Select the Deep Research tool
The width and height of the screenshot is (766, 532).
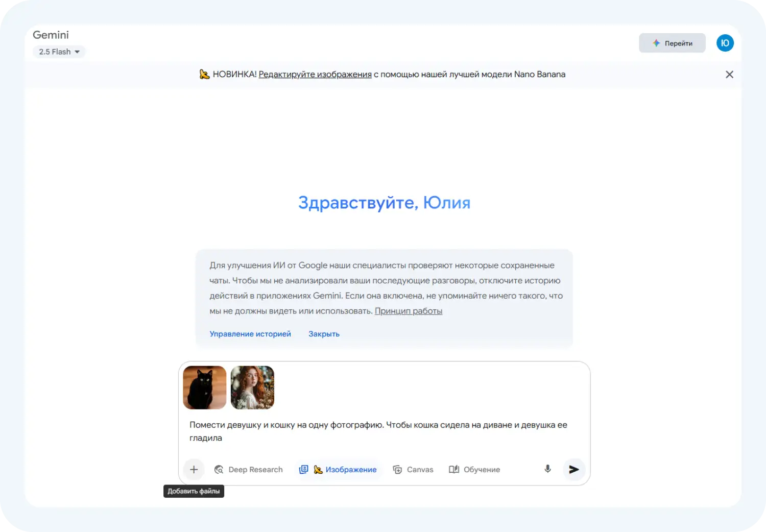click(249, 469)
